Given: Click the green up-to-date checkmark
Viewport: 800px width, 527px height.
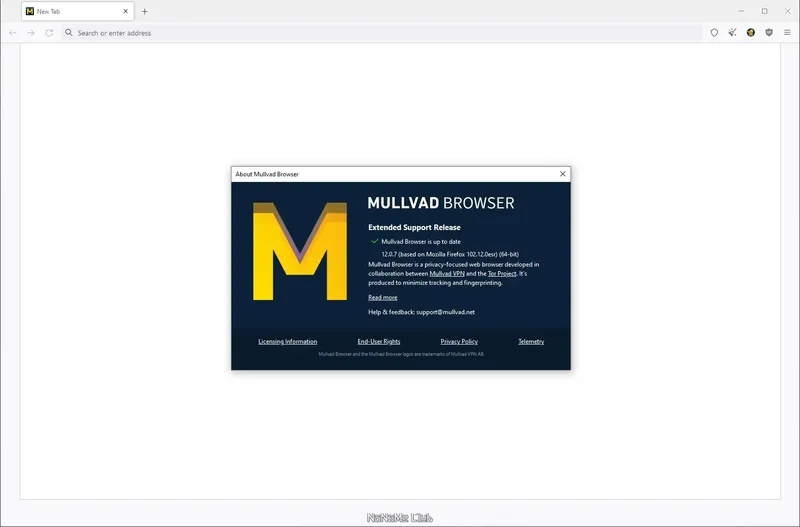Looking at the screenshot, I should (x=374, y=241).
